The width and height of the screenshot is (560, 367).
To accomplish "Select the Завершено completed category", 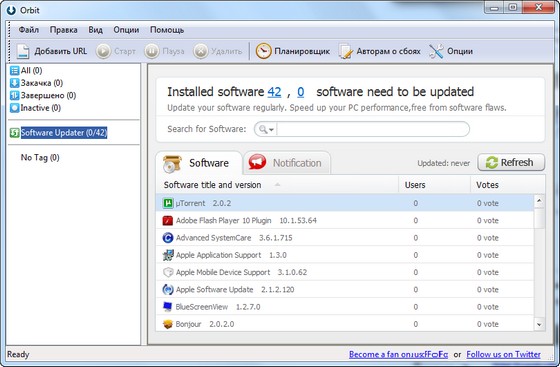I will pos(43,95).
